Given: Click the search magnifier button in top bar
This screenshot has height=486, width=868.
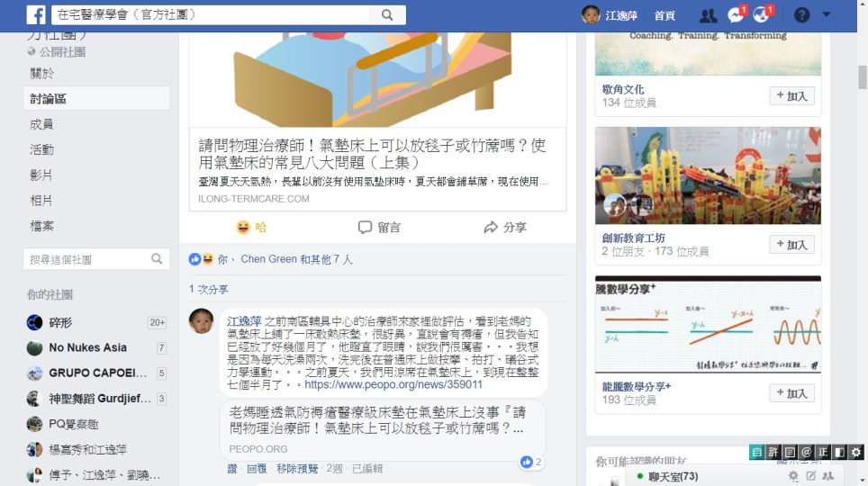Looking at the screenshot, I should click(x=387, y=15).
